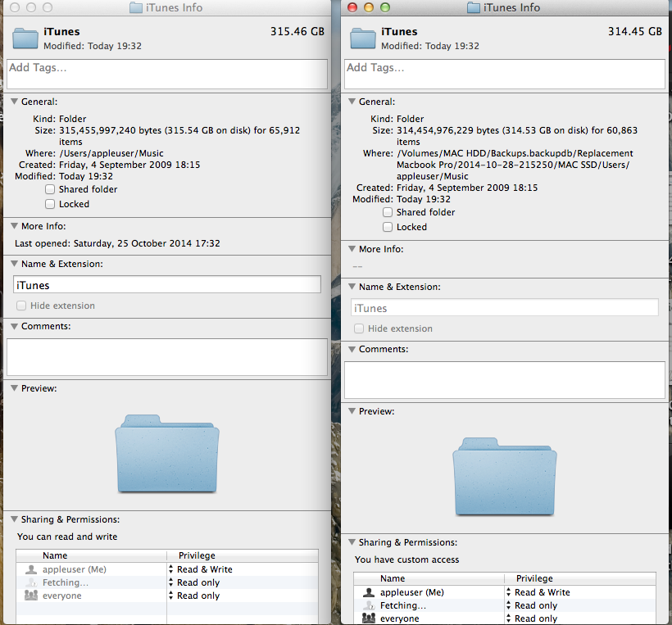The width and height of the screenshot is (672, 625).
Task: Click the Name column header in left window
Action: 91,555
